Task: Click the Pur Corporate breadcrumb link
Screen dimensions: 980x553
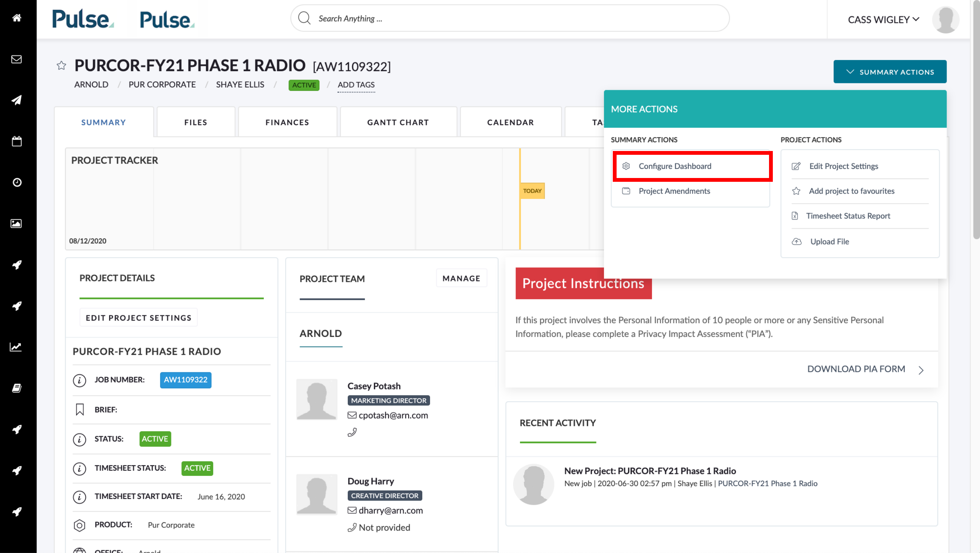Action: pyautogui.click(x=162, y=84)
